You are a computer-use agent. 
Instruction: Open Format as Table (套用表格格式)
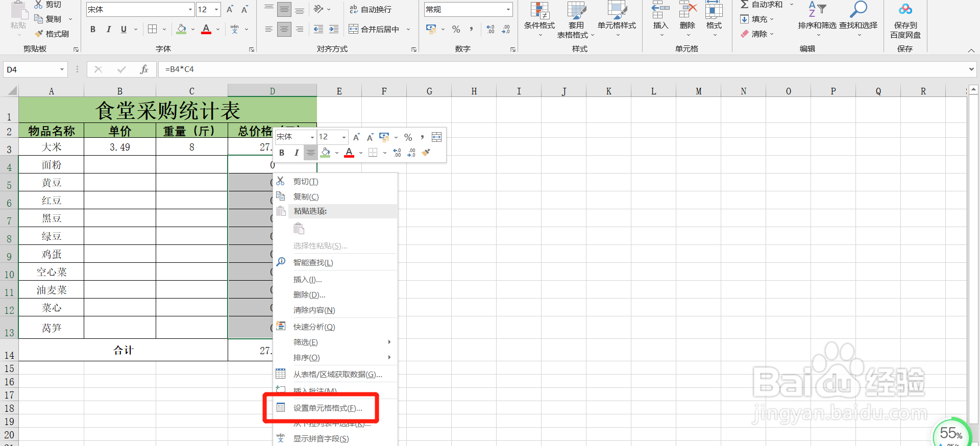576,19
